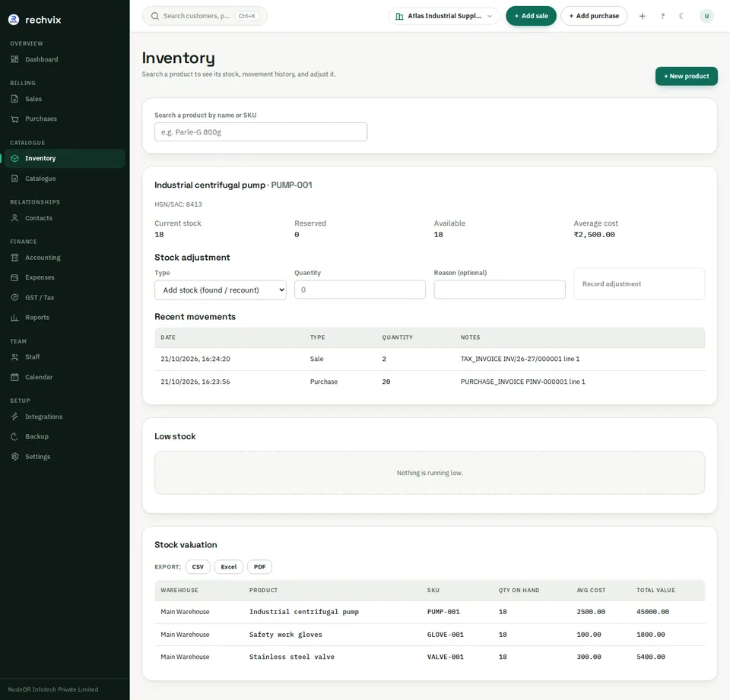The image size is (730, 700).
Task: Click the average cost value ₹2,500.00
Action: (x=594, y=235)
